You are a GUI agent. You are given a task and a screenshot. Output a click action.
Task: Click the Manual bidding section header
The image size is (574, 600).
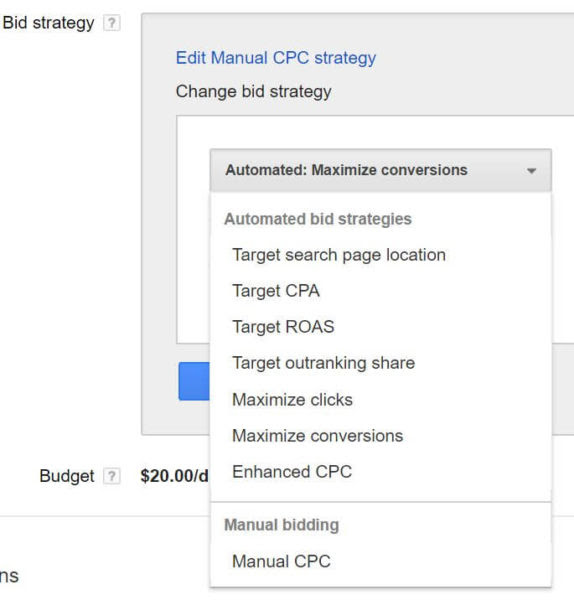point(282,525)
